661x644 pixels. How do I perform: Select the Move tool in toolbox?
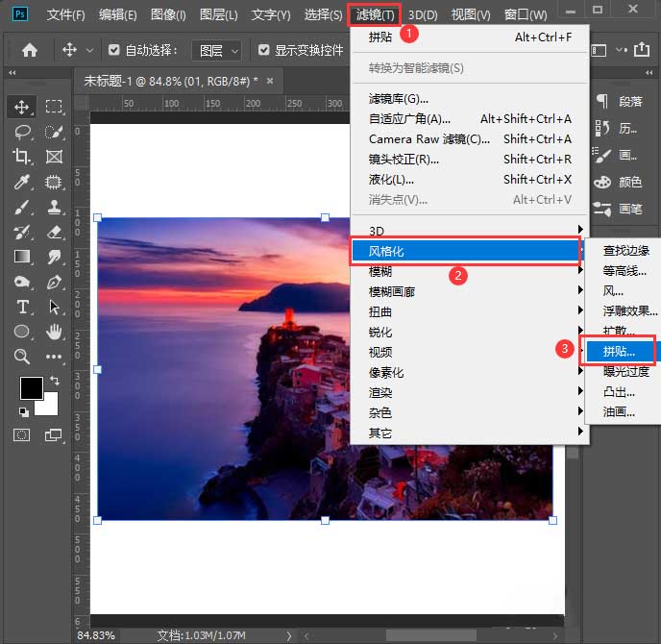point(21,107)
